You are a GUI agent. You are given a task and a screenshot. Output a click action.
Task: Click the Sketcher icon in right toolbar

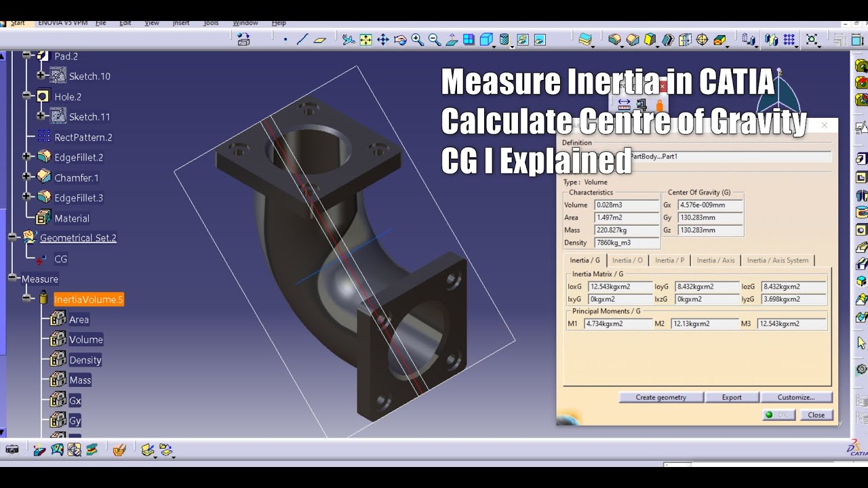(x=861, y=127)
